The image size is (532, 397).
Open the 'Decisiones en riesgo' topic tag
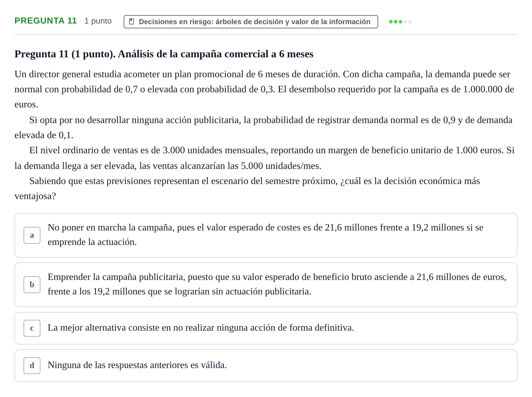251,22
